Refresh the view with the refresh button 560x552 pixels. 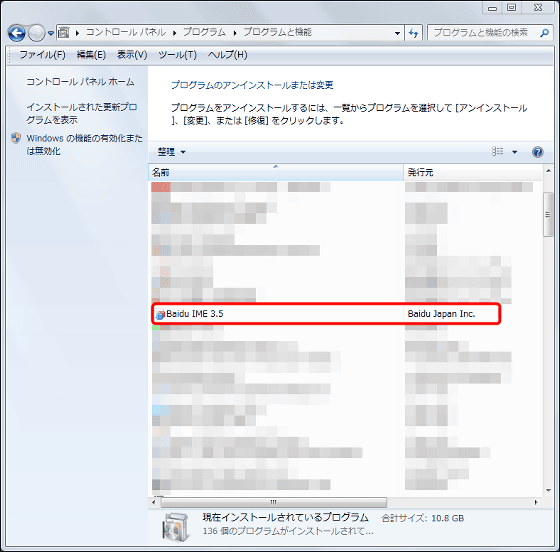(414, 33)
